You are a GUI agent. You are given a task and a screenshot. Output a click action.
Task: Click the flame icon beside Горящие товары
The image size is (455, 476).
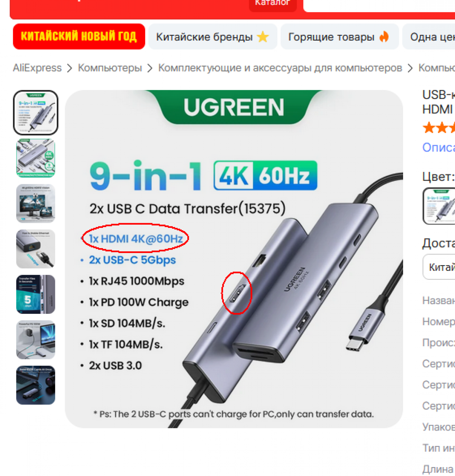(x=384, y=37)
